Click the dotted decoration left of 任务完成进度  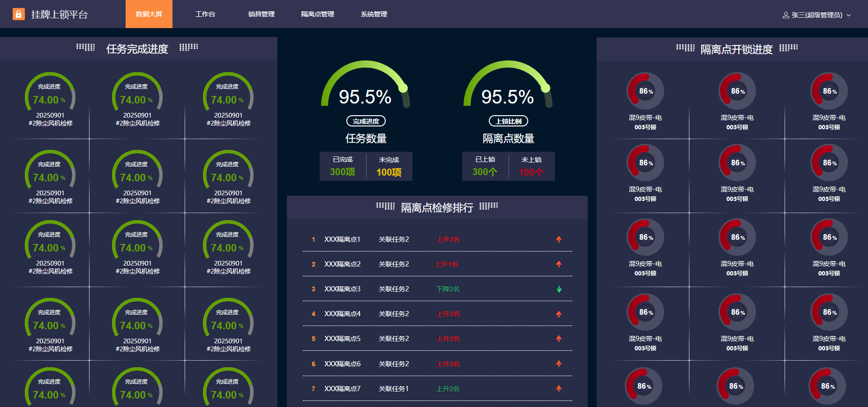coord(86,47)
